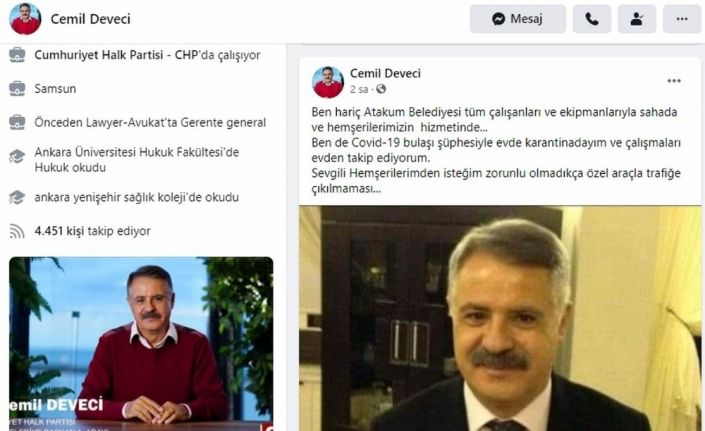Open the featured photo of man in red sweater
Screen dimensions: 705x431
point(141,344)
